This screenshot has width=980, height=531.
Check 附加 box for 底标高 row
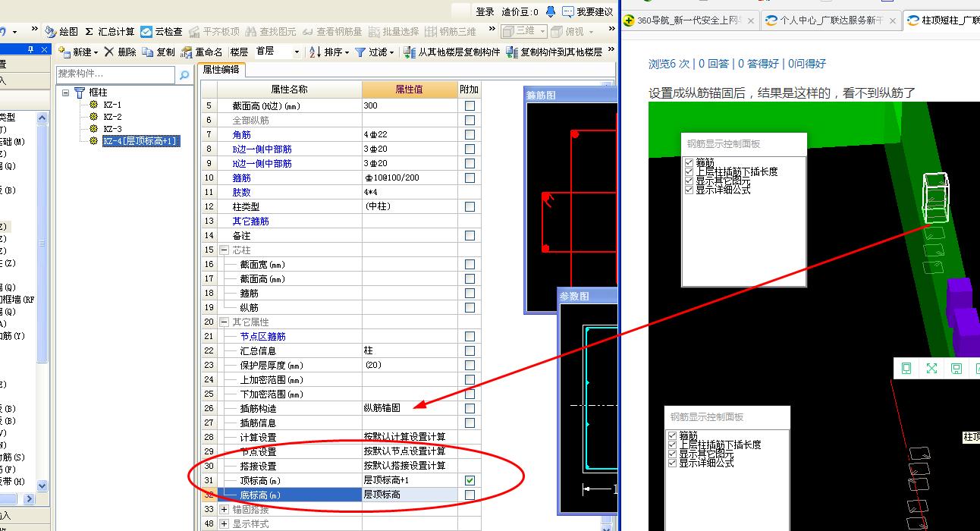(470, 495)
